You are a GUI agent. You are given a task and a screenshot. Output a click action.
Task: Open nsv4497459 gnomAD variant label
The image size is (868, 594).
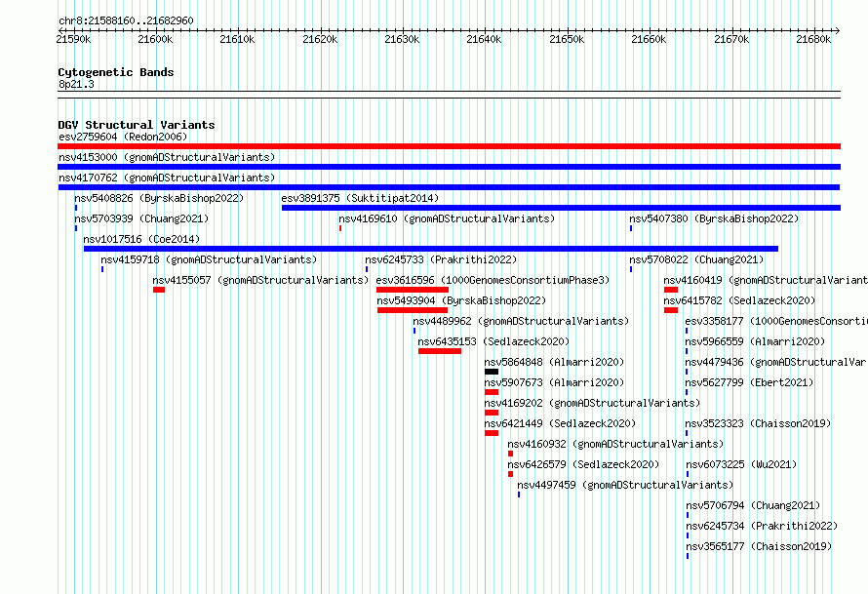coord(625,485)
